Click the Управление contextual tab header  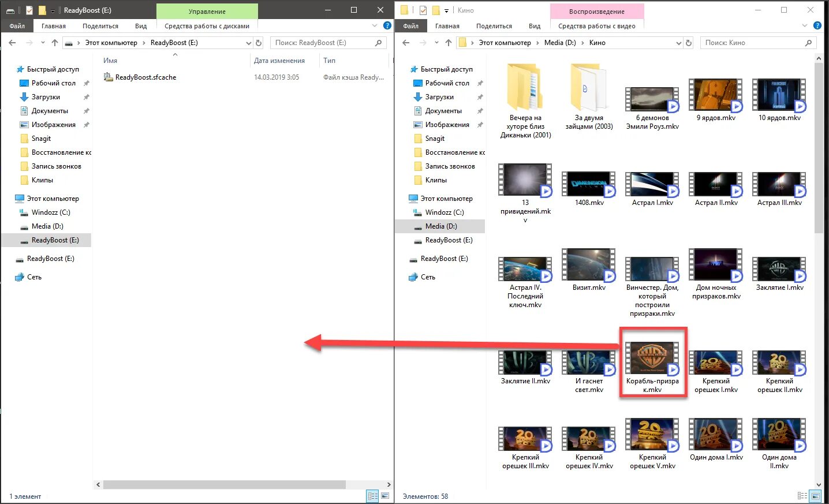(x=207, y=11)
